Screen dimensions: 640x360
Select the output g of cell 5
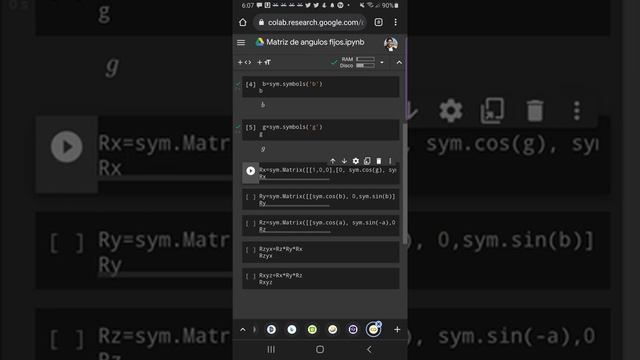point(263,149)
